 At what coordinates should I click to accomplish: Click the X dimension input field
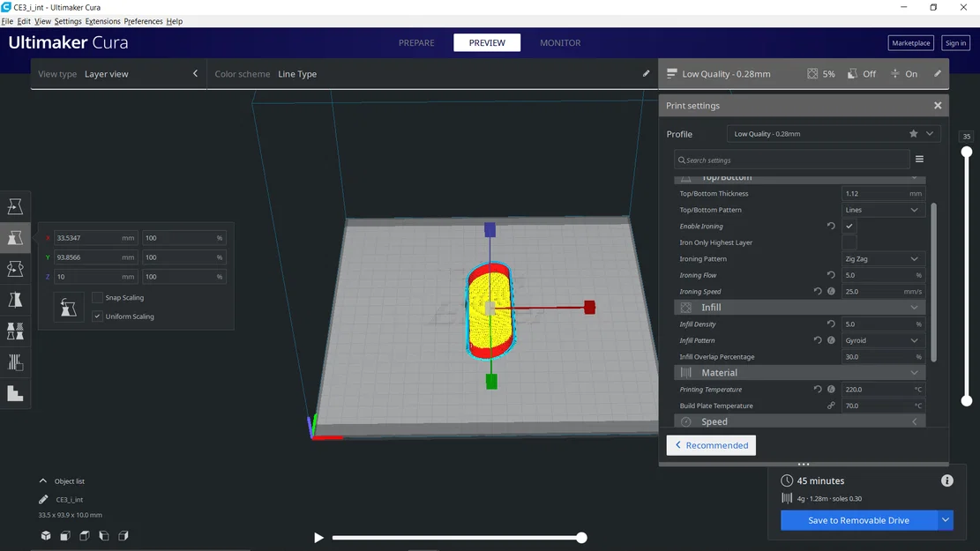pyautogui.click(x=95, y=238)
